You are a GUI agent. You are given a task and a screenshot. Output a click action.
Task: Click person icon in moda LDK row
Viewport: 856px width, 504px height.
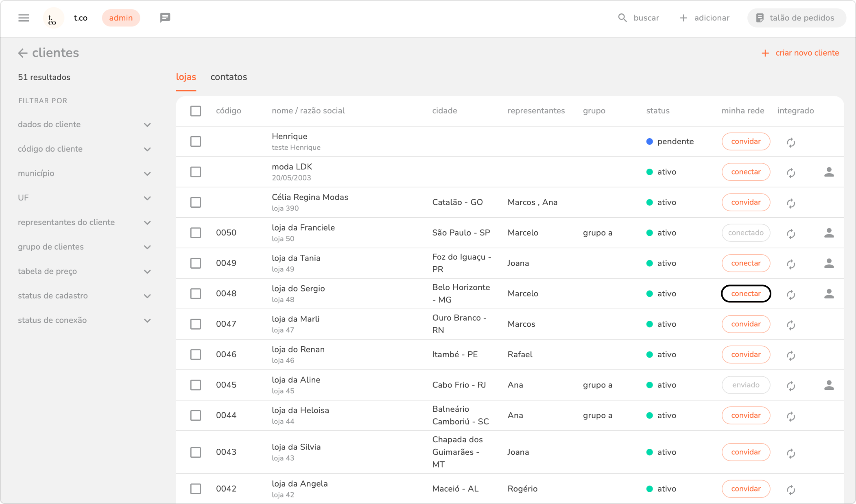(x=829, y=172)
